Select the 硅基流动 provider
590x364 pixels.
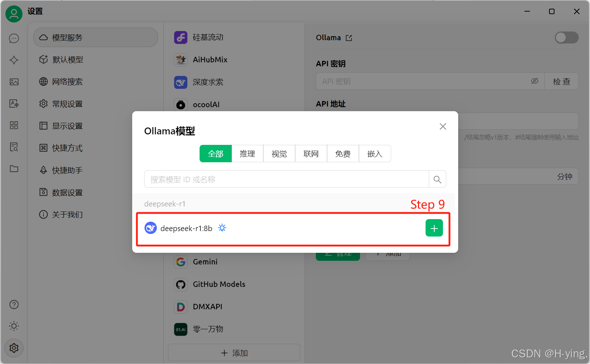tap(234, 37)
